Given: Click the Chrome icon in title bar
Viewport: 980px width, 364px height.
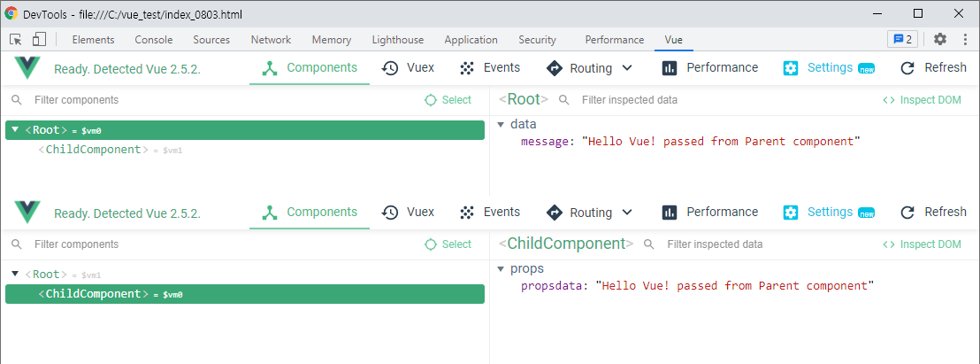Looking at the screenshot, I should click(11, 13).
